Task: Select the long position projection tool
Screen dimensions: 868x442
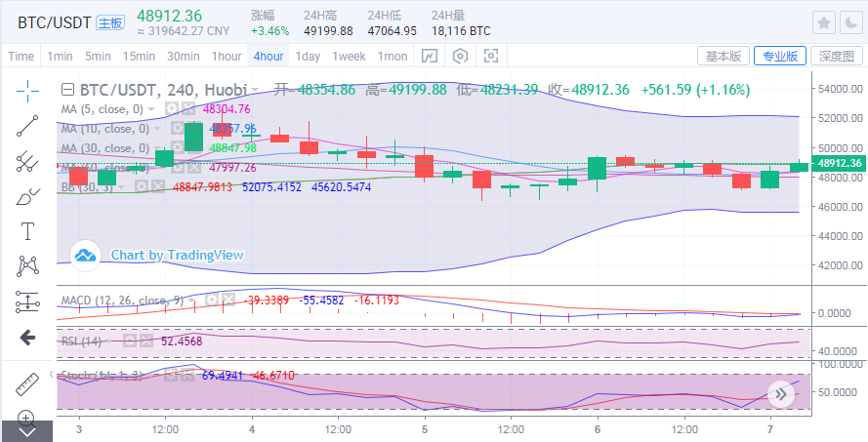Action: coord(27,301)
